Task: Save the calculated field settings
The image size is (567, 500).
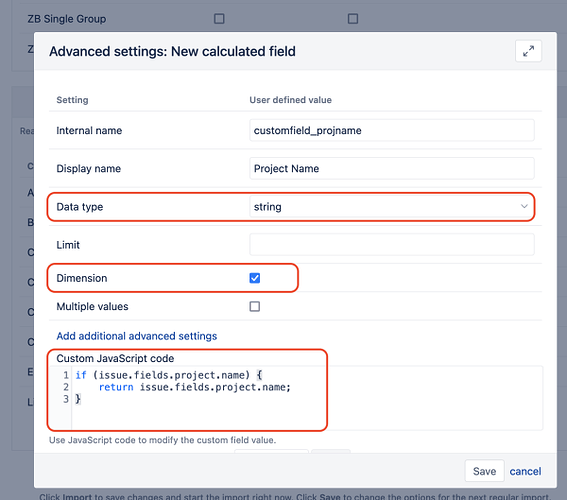Action: (484, 471)
